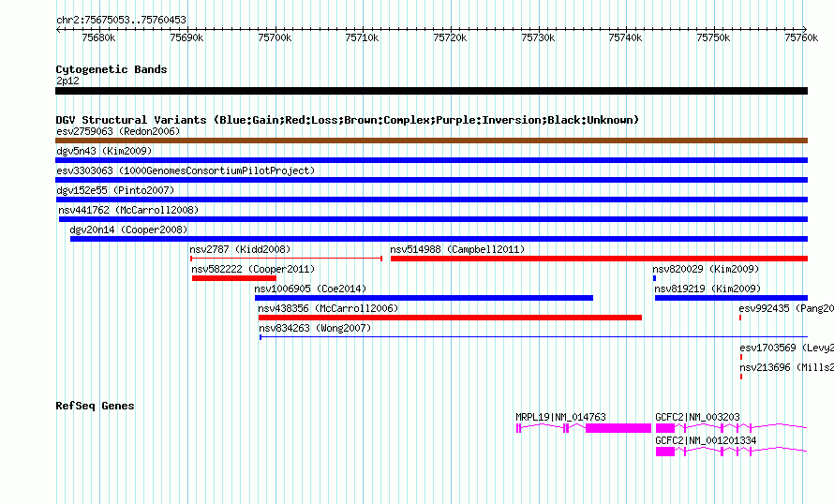
Task: Click the DGV Structural Variants track title
Action: click(348, 120)
